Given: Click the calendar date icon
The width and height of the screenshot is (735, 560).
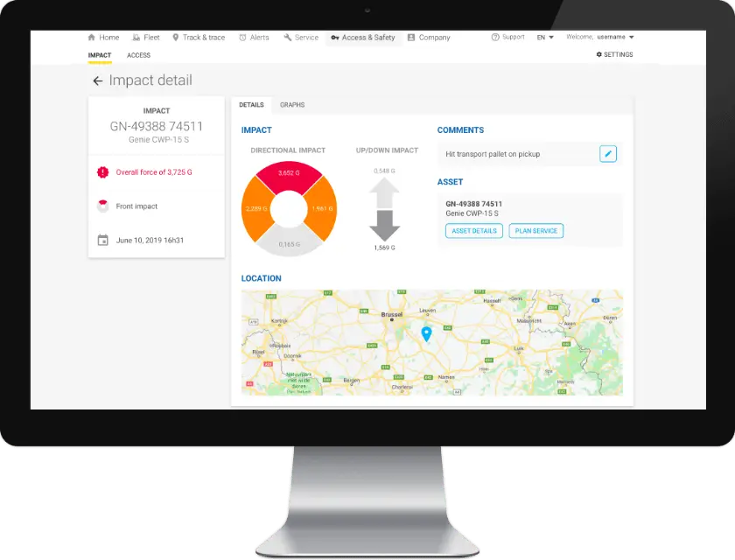Looking at the screenshot, I should [x=102, y=240].
